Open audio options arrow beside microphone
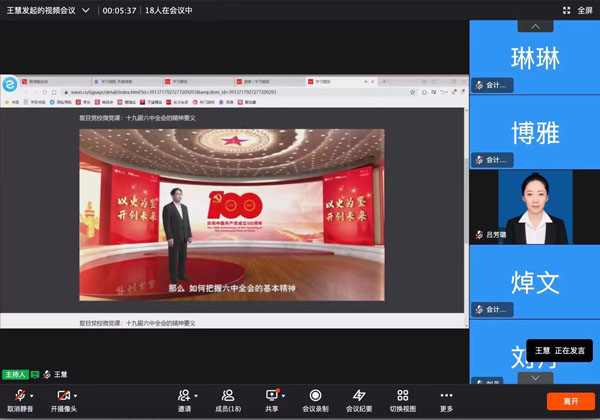The image size is (600, 420). 33,395
